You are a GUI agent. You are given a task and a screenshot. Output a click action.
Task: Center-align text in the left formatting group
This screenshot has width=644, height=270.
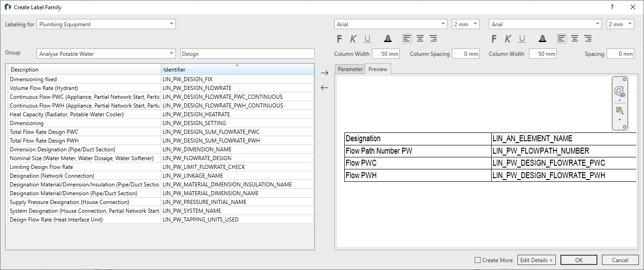(420, 39)
